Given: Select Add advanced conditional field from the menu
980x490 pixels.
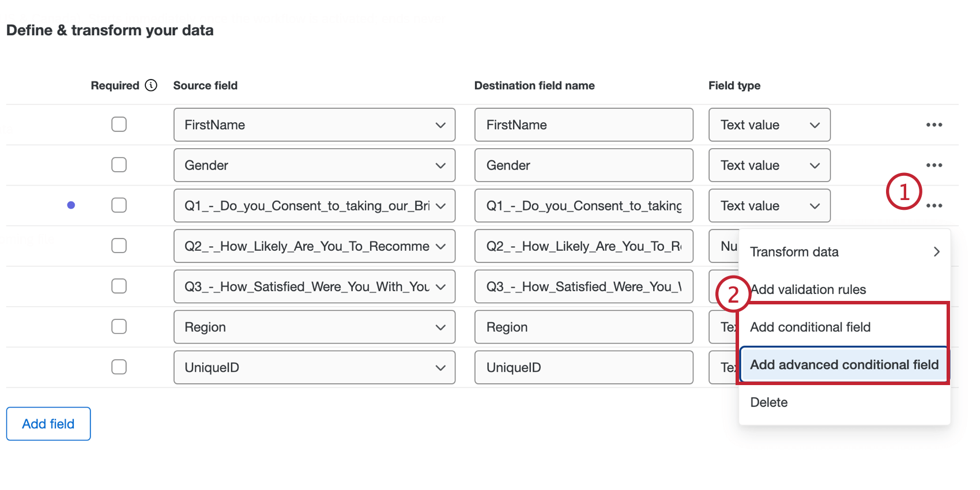Looking at the screenshot, I should coord(843,364).
